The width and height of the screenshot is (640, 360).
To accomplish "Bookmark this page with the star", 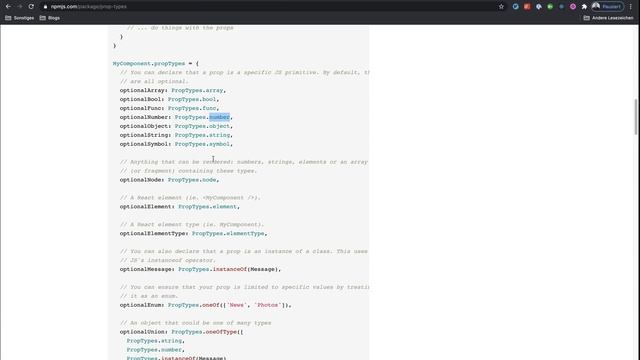I will 501,7.
